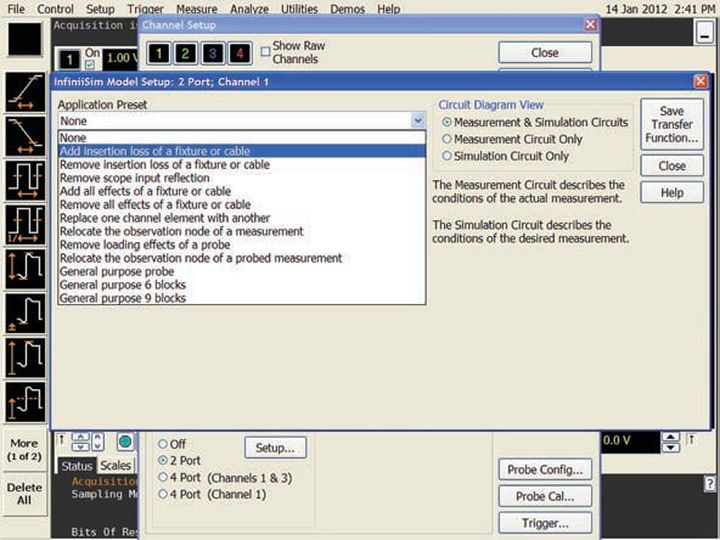Click Save Transfer Function button

[x=672, y=124]
